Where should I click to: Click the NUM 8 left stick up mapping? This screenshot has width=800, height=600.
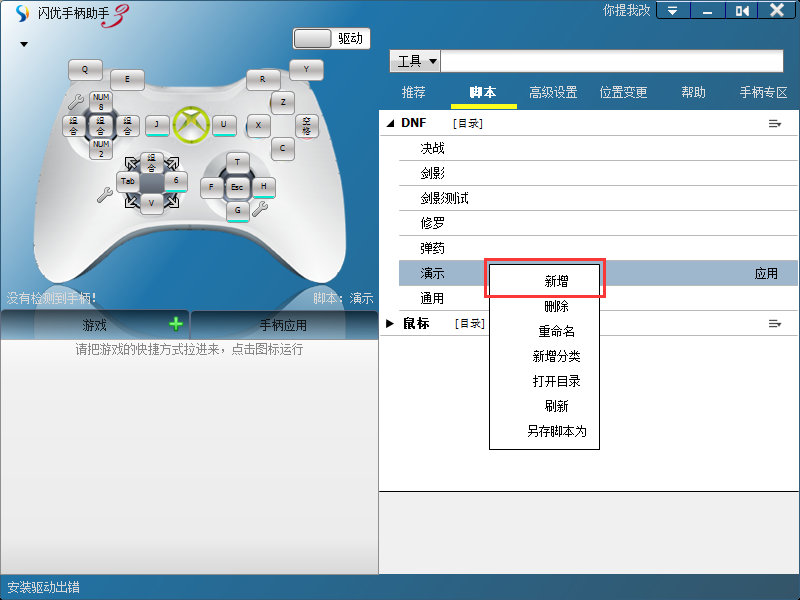click(x=101, y=102)
